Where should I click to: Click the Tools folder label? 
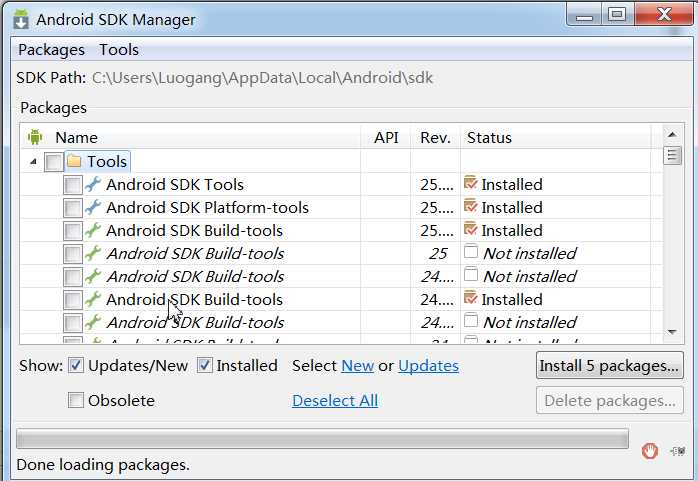107,162
